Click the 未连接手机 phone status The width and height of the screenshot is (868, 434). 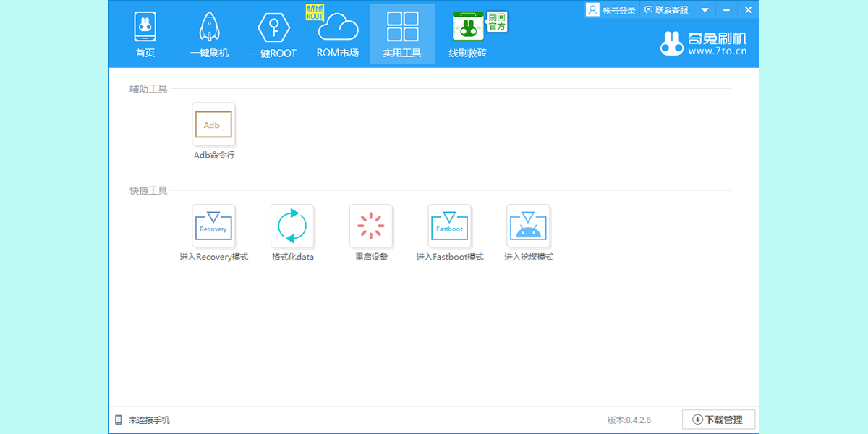(x=143, y=420)
